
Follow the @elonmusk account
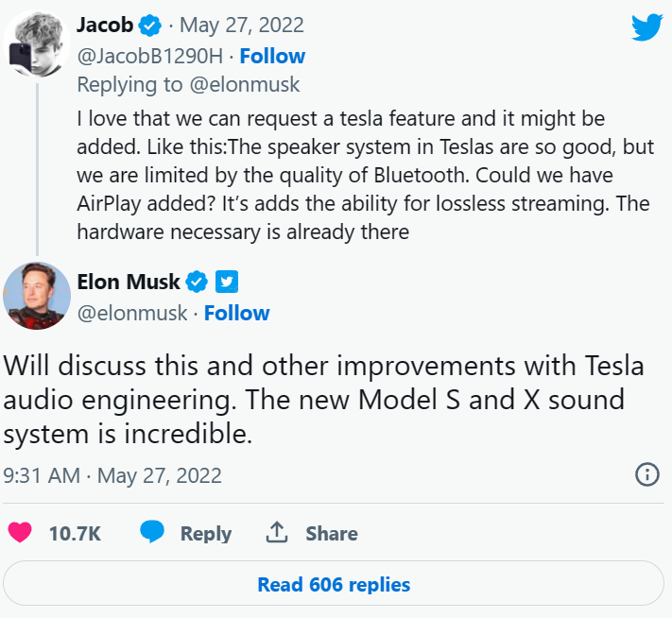coord(236,314)
